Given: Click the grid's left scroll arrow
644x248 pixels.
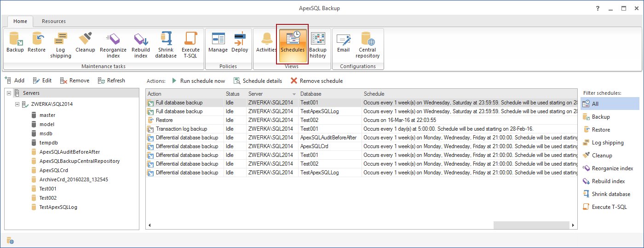Looking at the screenshot, I should pos(149,225).
